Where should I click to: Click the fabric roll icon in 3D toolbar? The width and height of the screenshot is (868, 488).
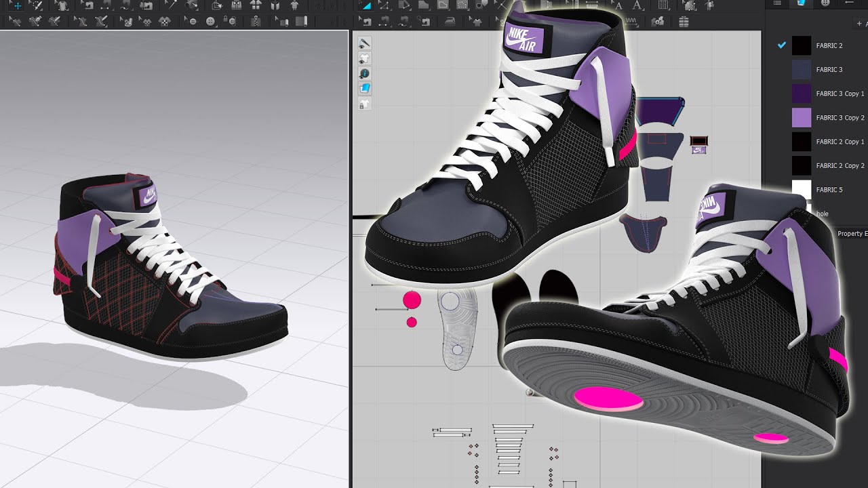click(300, 21)
